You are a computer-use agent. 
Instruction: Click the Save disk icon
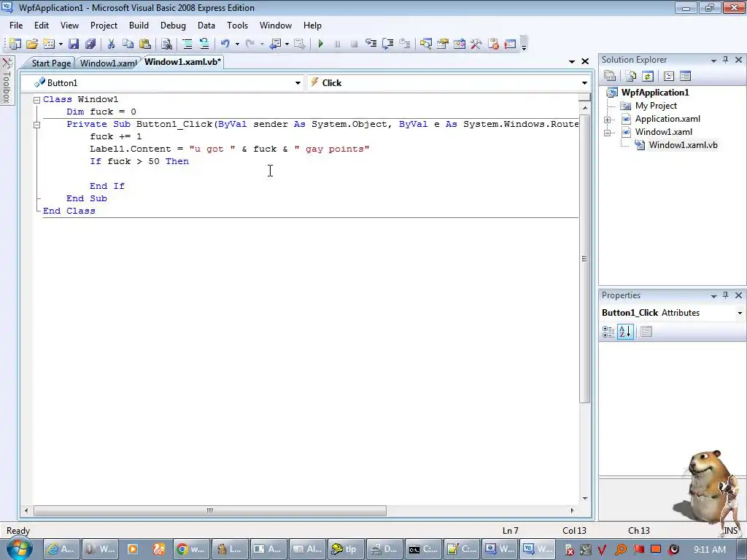click(x=74, y=44)
